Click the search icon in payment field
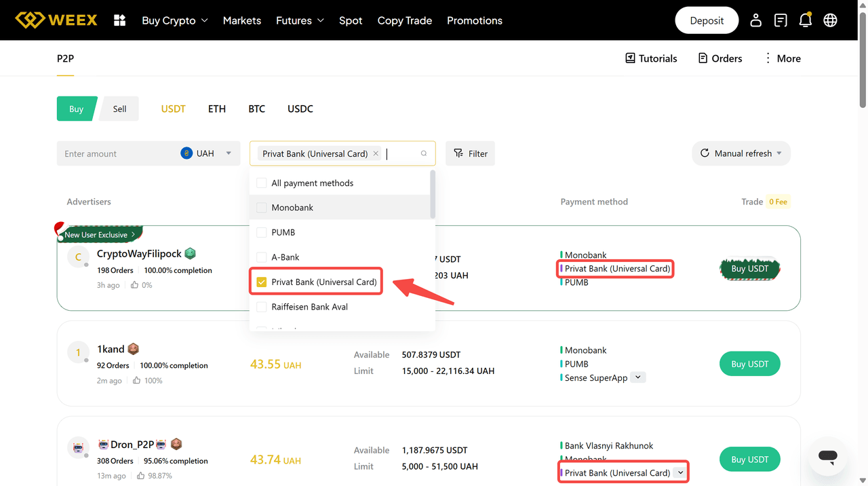 [x=424, y=153]
